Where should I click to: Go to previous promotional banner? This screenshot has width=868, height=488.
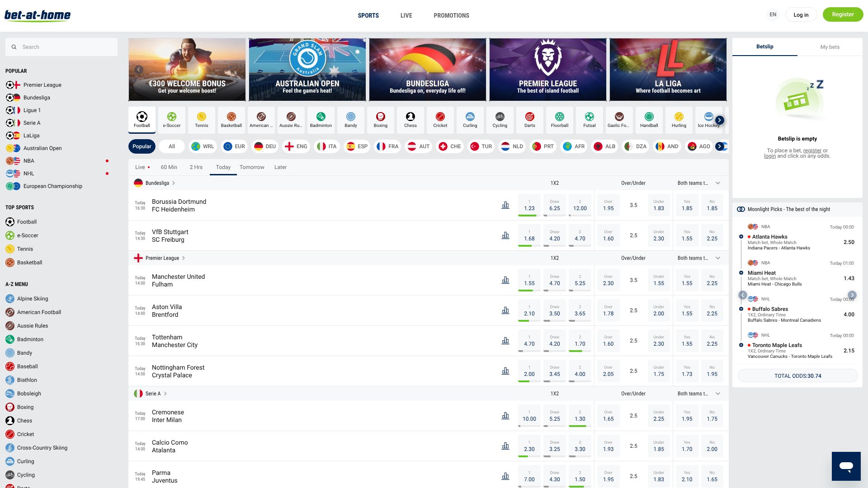tap(139, 70)
